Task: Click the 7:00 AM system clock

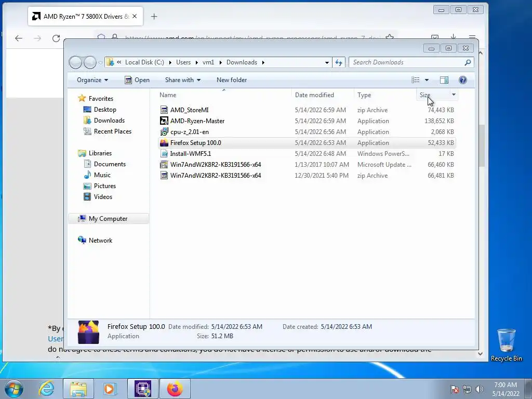Action: [506, 385]
